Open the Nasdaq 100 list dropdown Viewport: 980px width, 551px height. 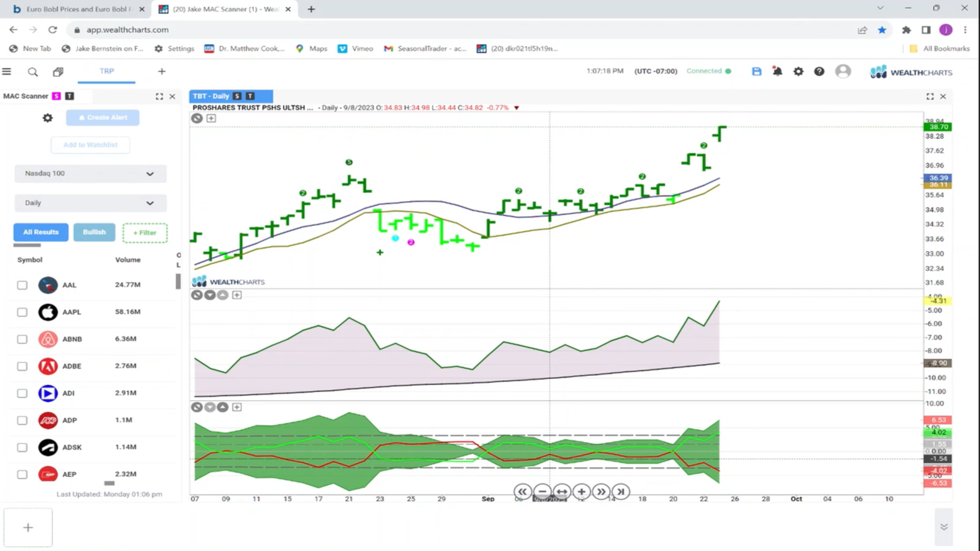pyautogui.click(x=90, y=173)
